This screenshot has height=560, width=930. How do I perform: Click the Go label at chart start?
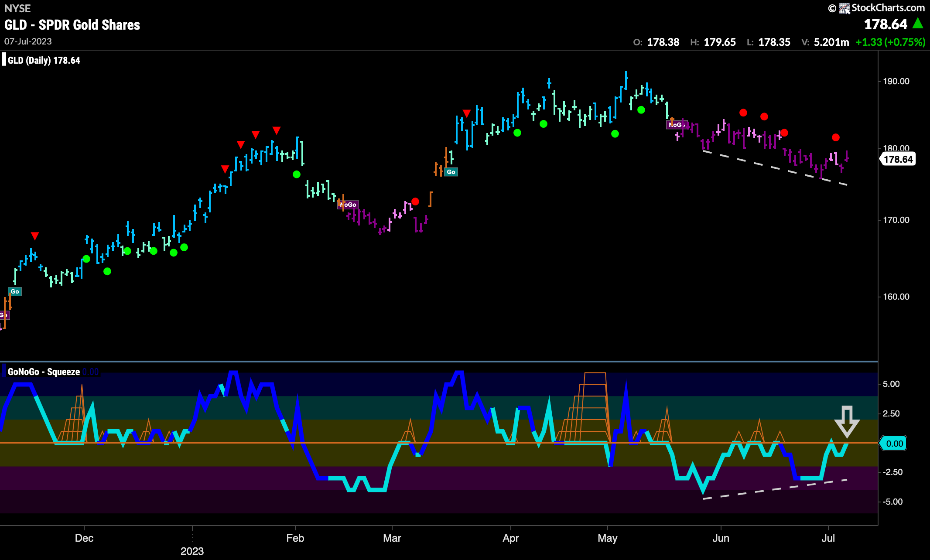click(15, 291)
